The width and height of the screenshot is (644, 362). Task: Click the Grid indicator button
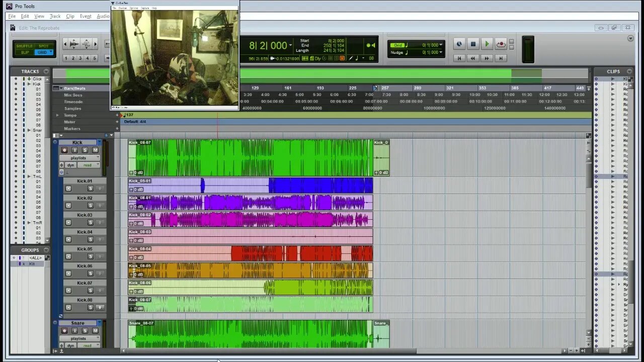coord(398,45)
